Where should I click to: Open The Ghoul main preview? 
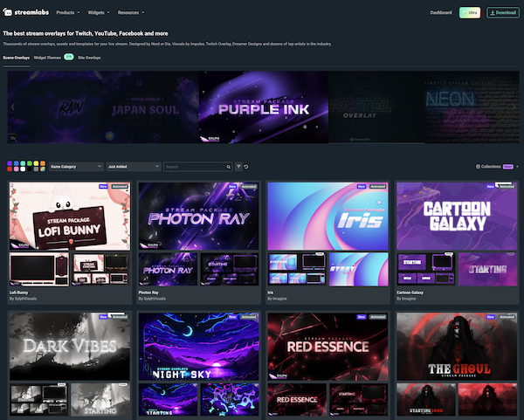point(457,347)
